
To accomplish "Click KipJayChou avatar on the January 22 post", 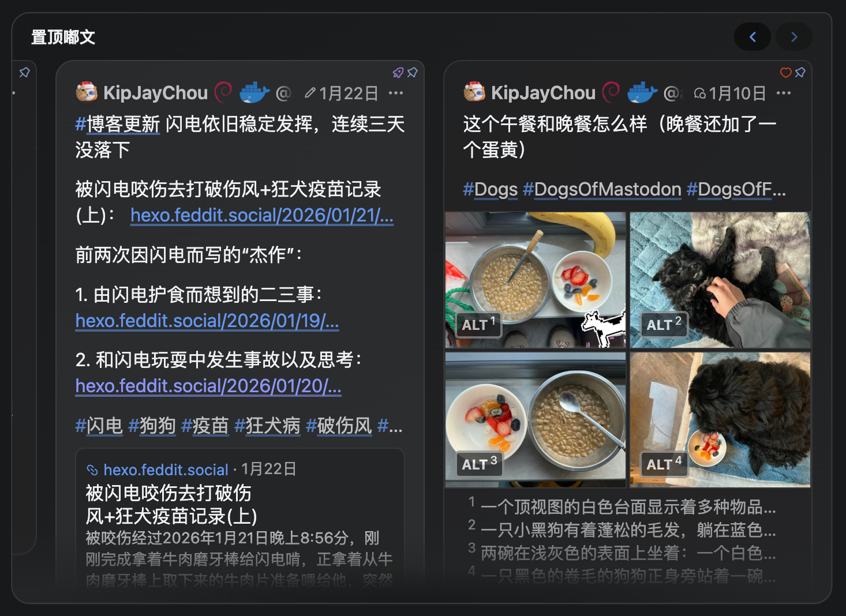I will pos(87,92).
